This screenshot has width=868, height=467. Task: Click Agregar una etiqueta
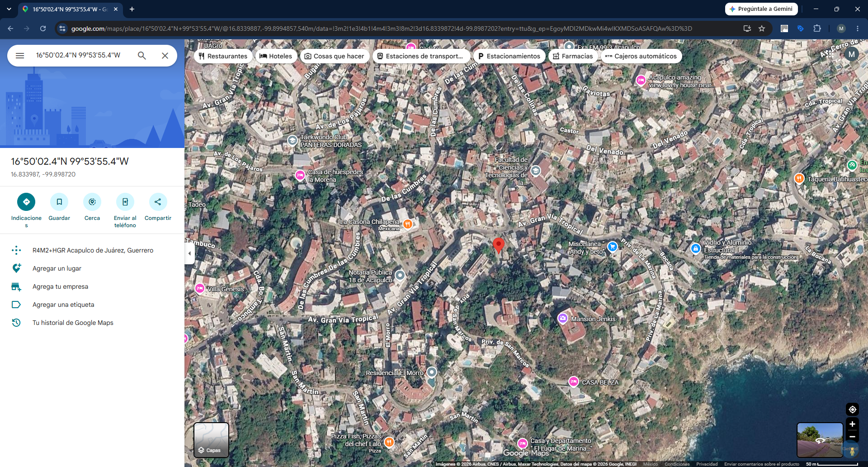[92, 305]
